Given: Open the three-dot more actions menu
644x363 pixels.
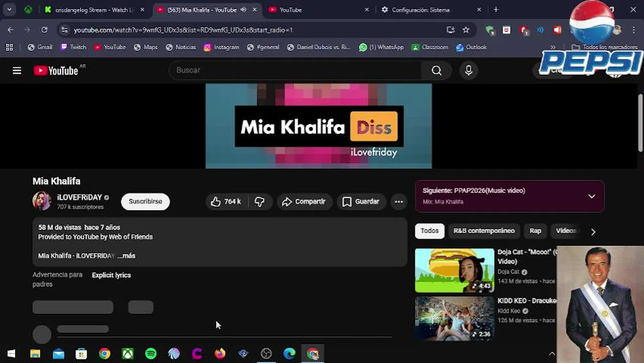Looking at the screenshot, I should (399, 202).
